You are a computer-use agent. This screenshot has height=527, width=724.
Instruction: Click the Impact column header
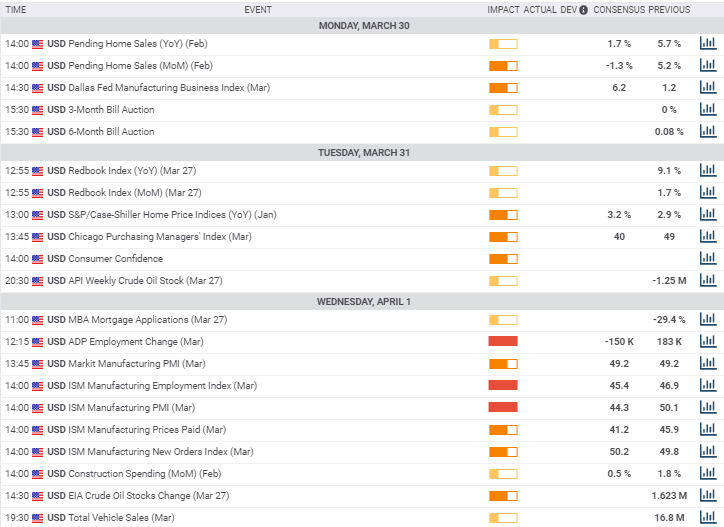point(503,9)
